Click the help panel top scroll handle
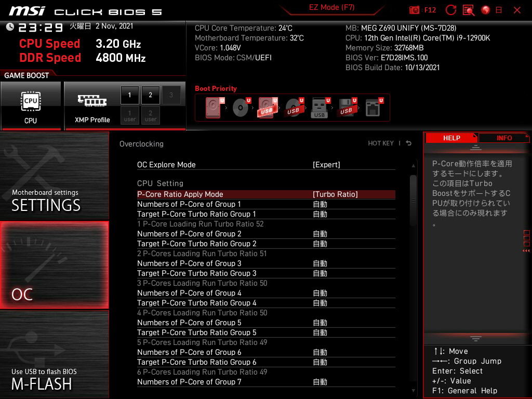The width and height of the screenshot is (532, 399). click(x=476, y=147)
